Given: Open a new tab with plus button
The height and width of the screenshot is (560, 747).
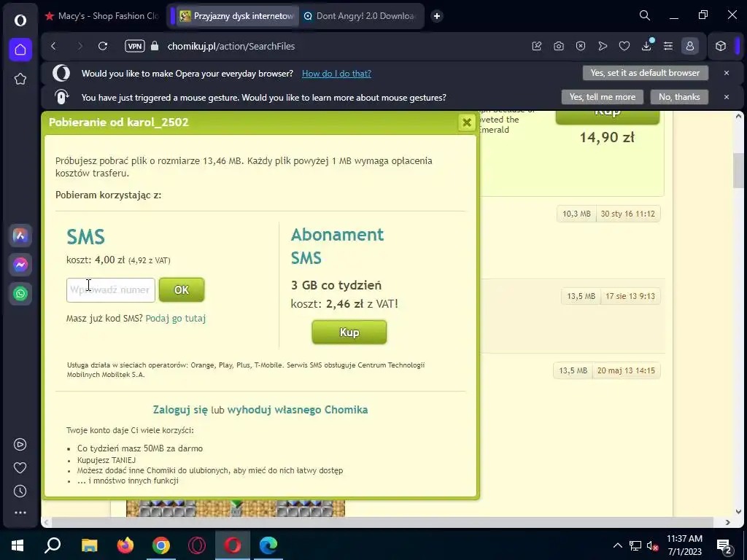Looking at the screenshot, I should pos(437,16).
